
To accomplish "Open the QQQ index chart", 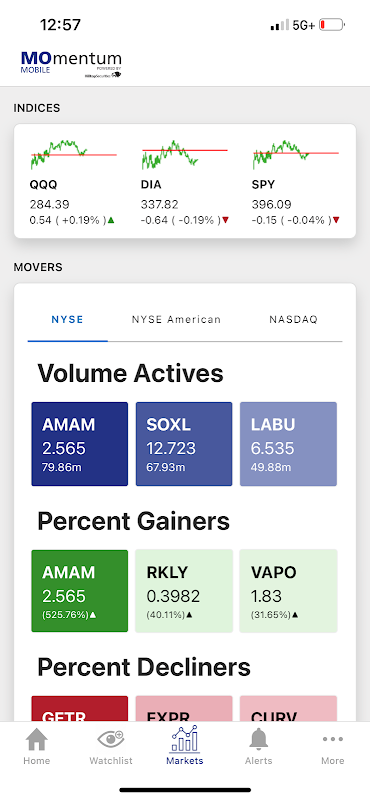I will click(74, 155).
